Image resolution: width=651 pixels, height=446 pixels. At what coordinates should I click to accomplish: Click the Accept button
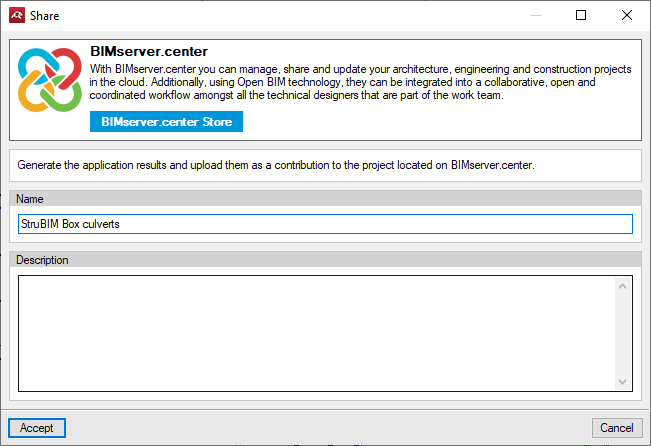pyautogui.click(x=37, y=428)
